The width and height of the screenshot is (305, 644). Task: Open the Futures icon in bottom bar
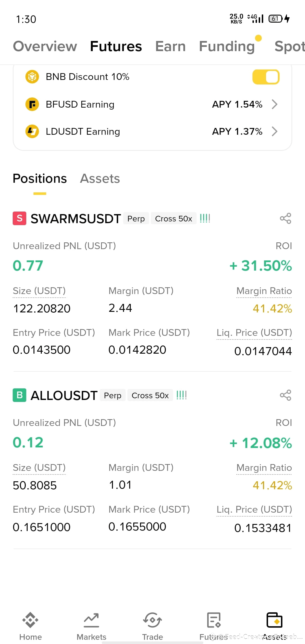[213, 620]
